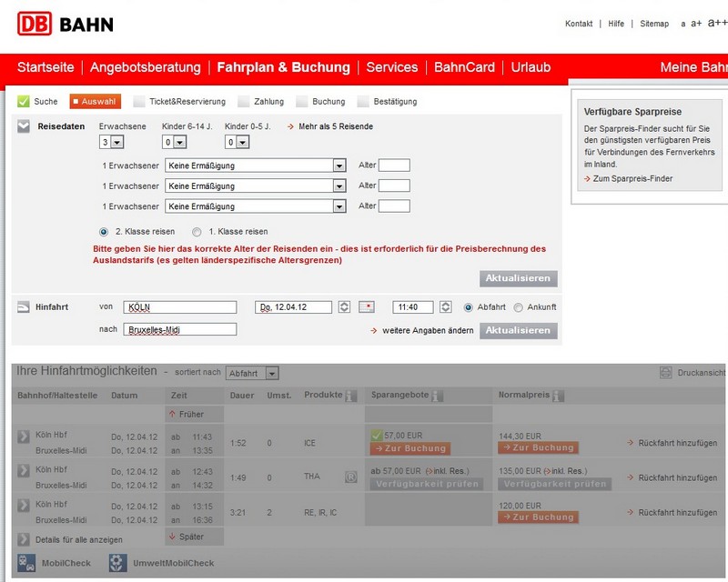Open the BahnCard menu item

pos(464,67)
